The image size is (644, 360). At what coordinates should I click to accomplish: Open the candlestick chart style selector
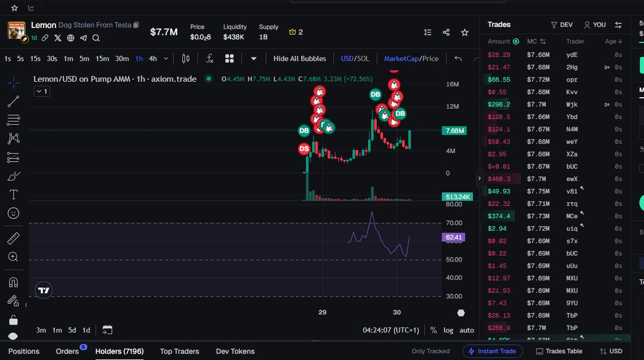pos(186,59)
